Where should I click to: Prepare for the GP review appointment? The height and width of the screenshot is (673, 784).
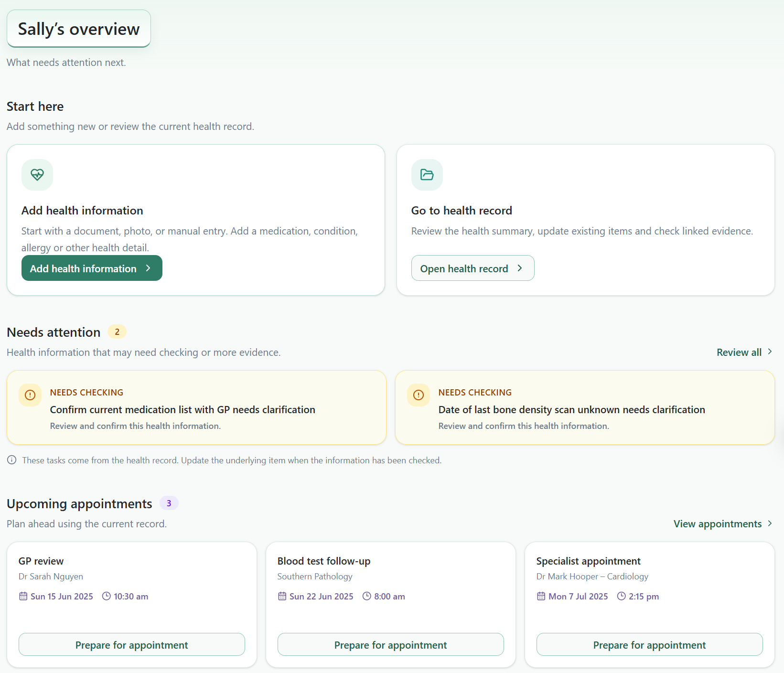pyautogui.click(x=132, y=645)
